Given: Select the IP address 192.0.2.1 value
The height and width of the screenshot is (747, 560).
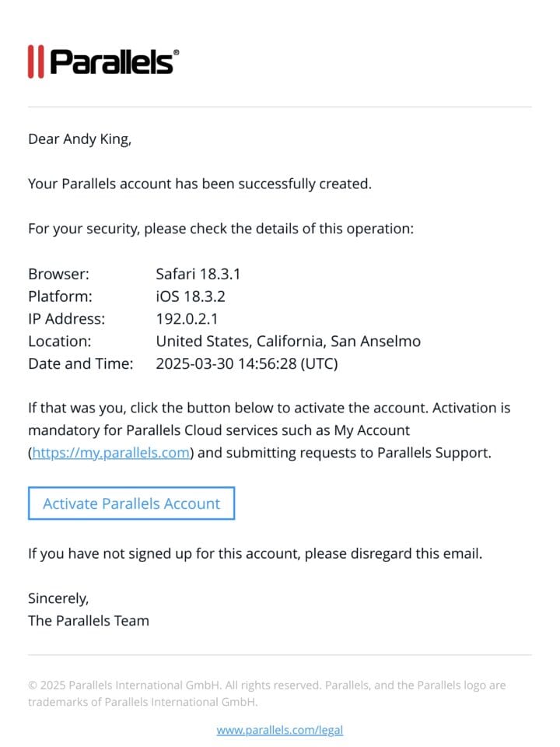Looking at the screenshot, I should 187,319.
